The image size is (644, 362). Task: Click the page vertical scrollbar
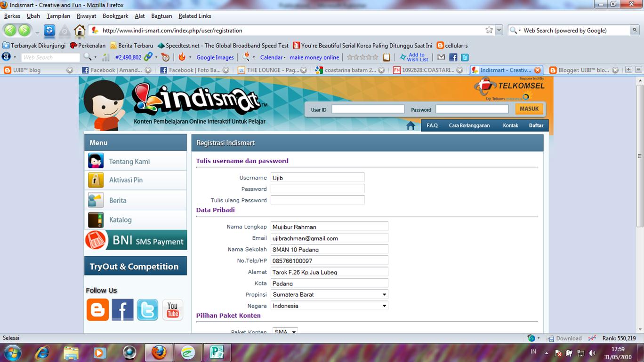[640, 155]
